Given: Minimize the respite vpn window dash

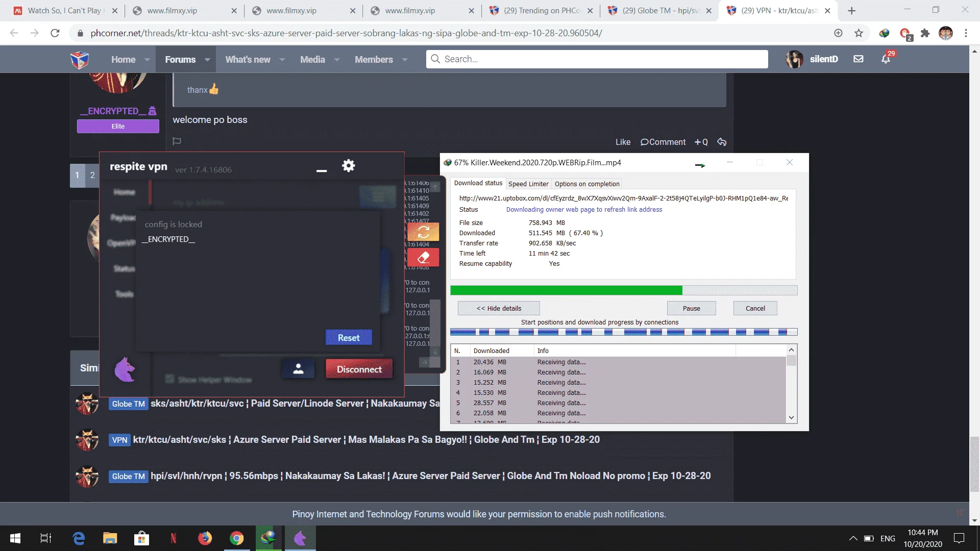Looking at the screenshot, I should 322,171.
